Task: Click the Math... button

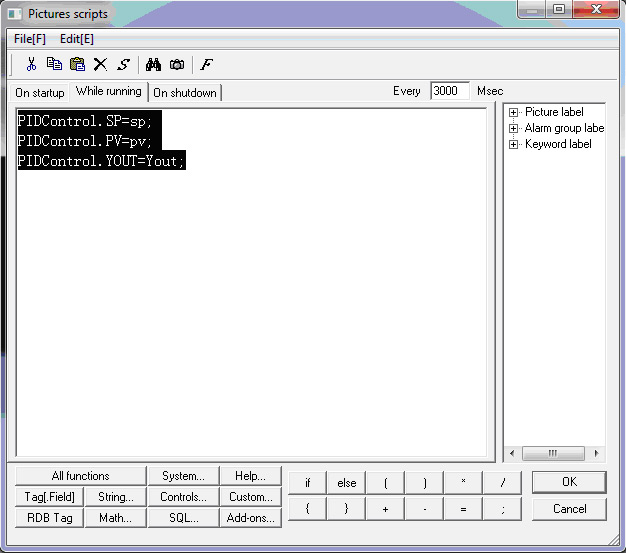Action: (116, 518)
